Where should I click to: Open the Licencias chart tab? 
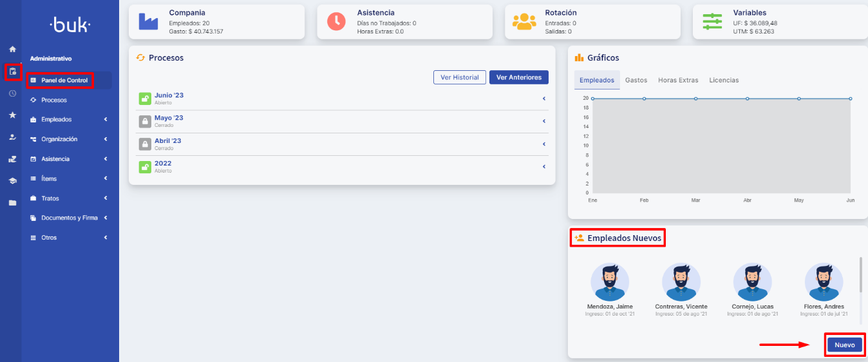pyautogui.click(x=724, y=81)
